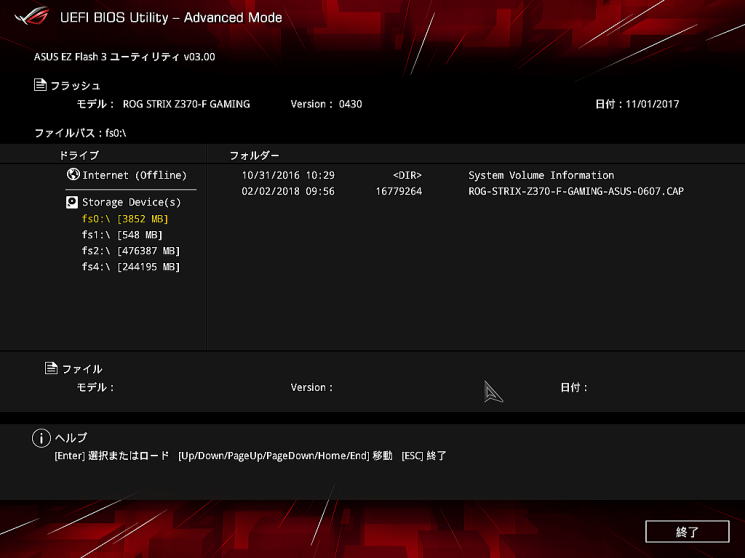Viewport: 745px width, 558px height.
Task: Click the UEFI BIOS Utility – Advanced Mode title
Action: click(x=171, y=18)
